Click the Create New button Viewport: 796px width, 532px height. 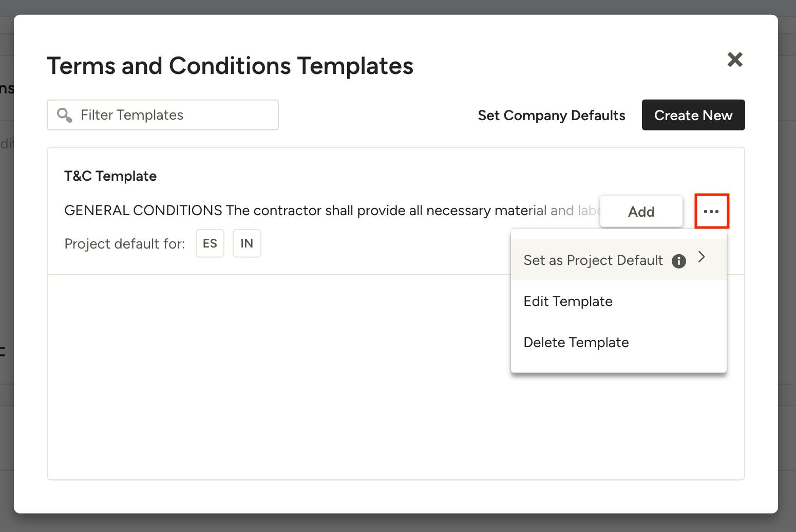pyautogui.click(x=693, y=115)
